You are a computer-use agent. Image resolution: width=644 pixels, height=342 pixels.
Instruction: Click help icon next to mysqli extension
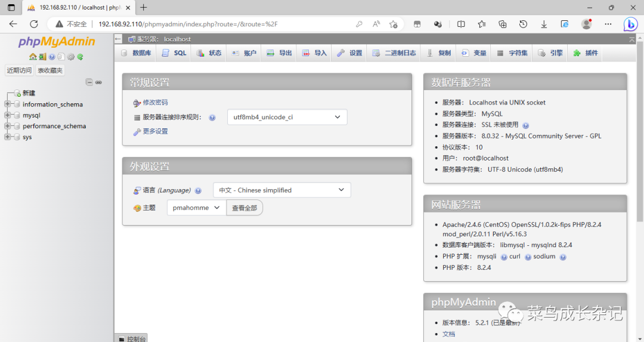pyautogui.click(x=503, y=257)
